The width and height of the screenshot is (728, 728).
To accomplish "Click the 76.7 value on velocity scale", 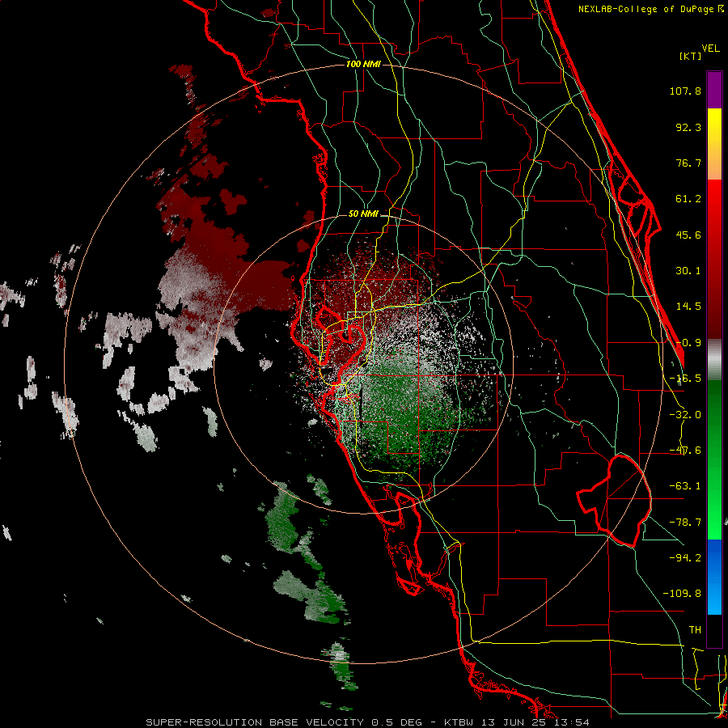I will click(688, 163).
